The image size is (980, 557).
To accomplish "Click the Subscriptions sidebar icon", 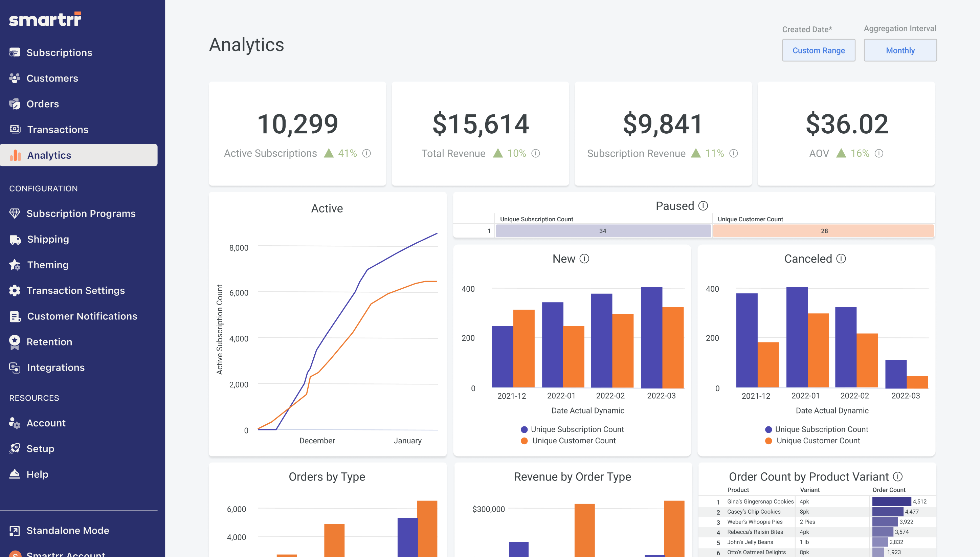I will [15, 52].
